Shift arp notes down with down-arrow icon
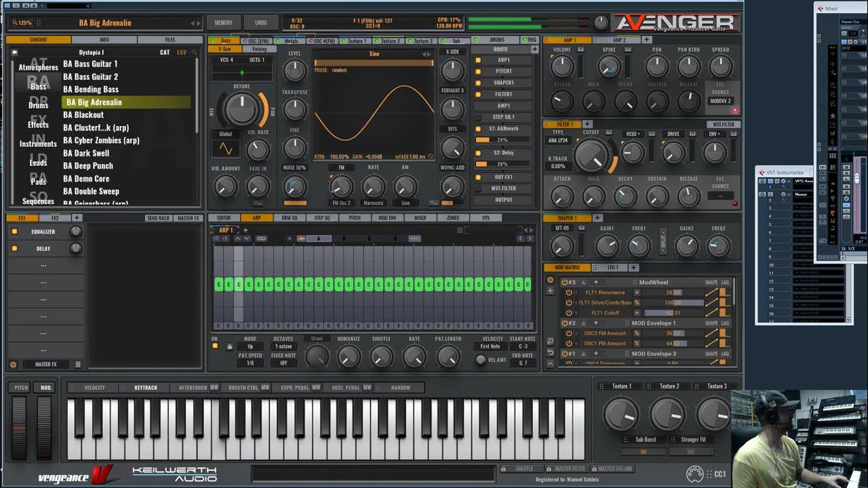 245,239
